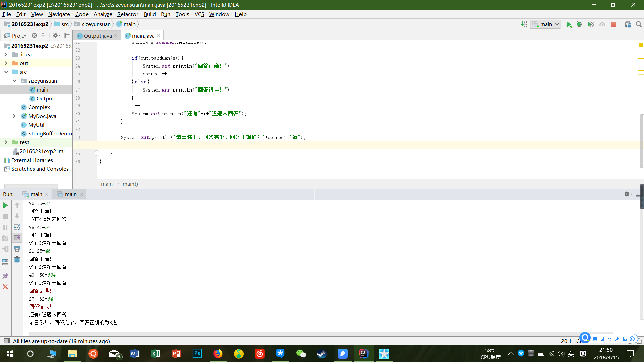644x362 pixels.
Task: Switch to the Output.java editor tab
Action: click(x=97, y=36)
